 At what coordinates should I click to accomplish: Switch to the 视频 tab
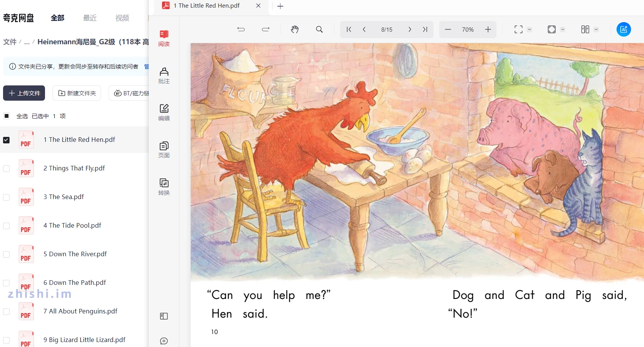point(122,18)
